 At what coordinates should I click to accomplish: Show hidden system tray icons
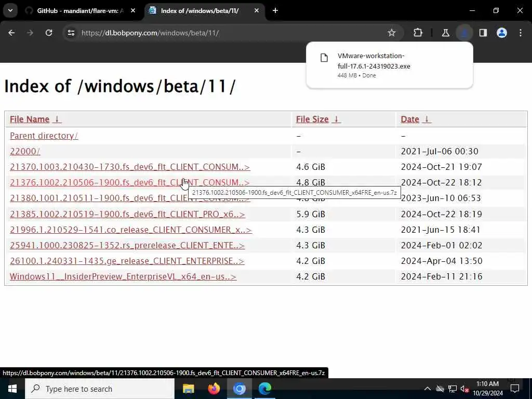tap(428, 389)
